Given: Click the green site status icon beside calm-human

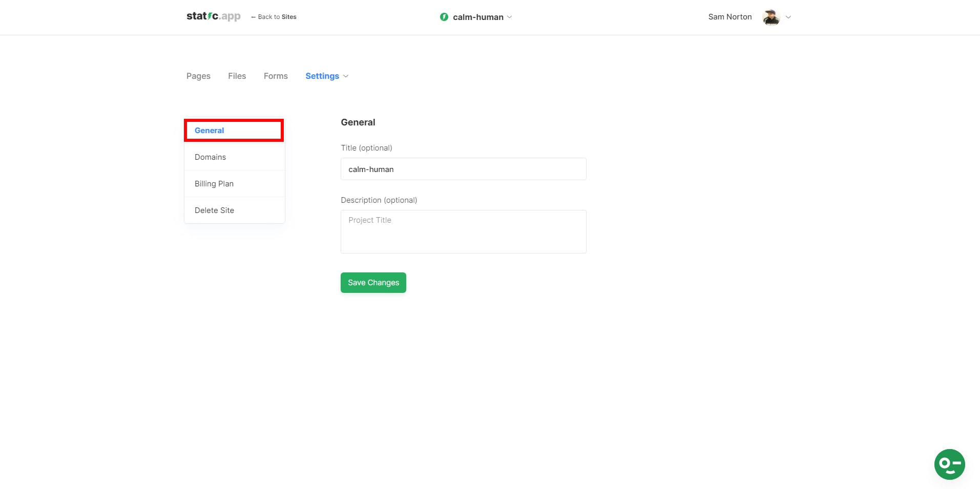Looking at the screenshot, I should (x=443, y=16).
